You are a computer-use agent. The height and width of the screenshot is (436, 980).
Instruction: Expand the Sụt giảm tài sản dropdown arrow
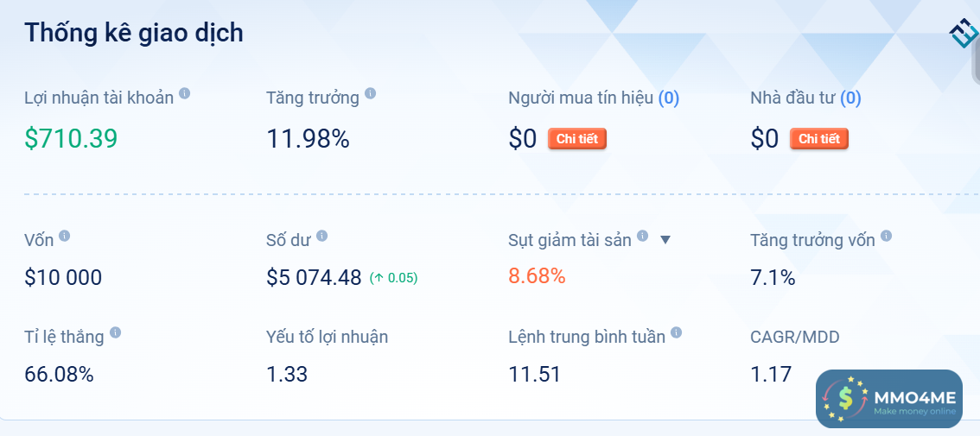(665, 240)
